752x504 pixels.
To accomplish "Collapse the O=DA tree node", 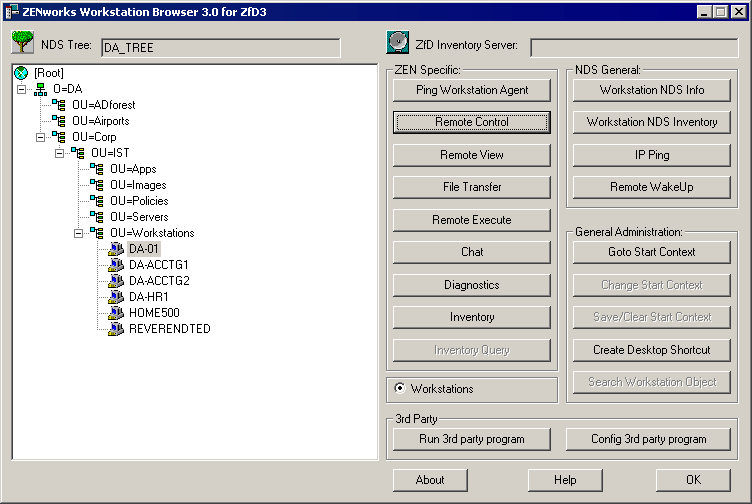I will click(x=22, y=89).
